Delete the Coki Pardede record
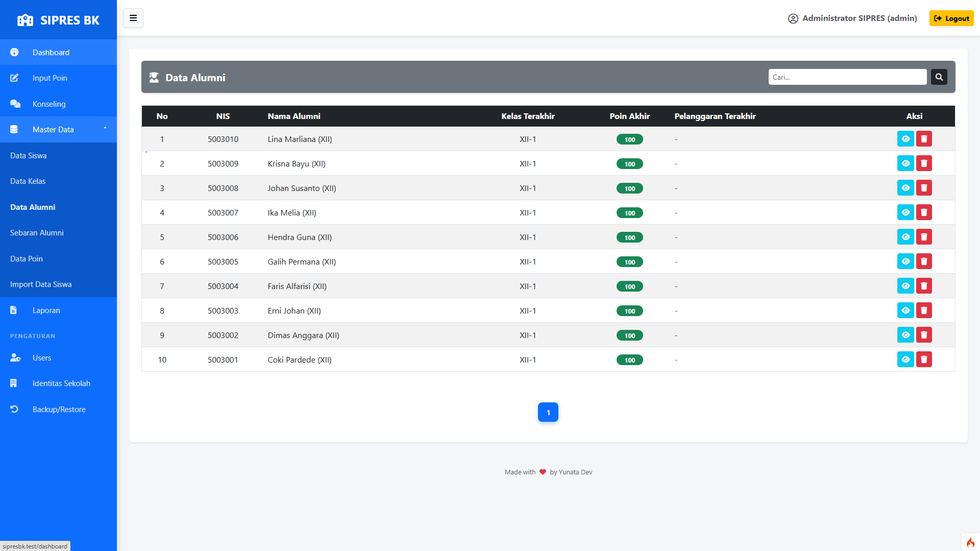 click(924, 360)
